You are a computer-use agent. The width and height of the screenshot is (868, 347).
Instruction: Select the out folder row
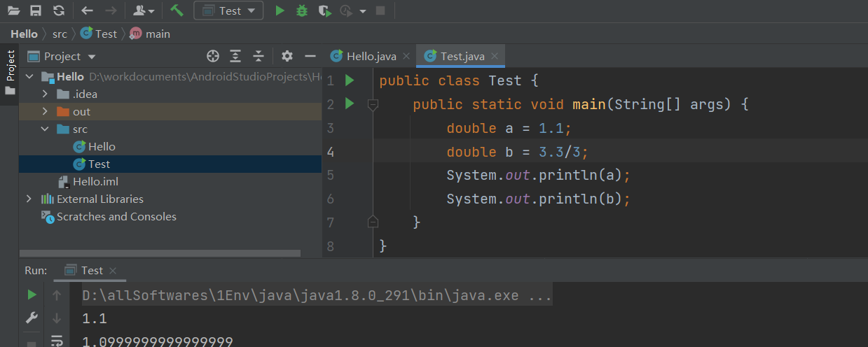coord(170,111)
